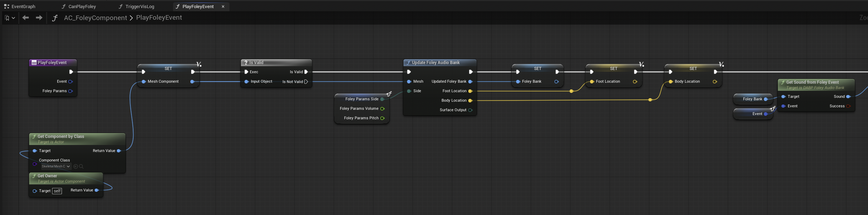
Task: Click the use-selected arrow beside Component Class
Action: [76, 166]
